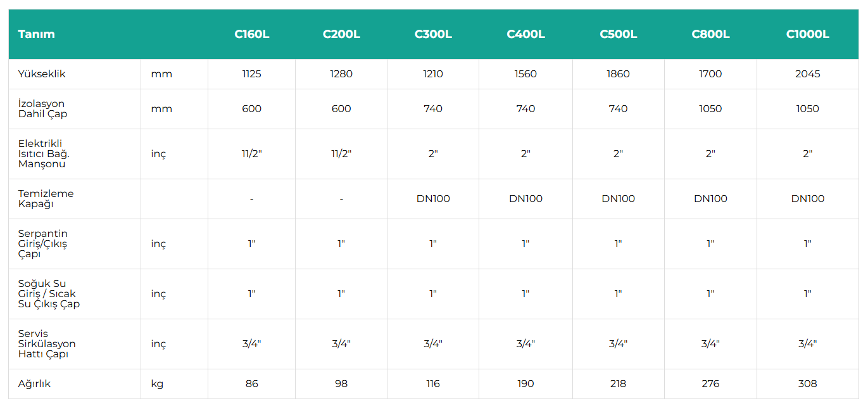
Task: Select the Servis Sirkülasyon Hattı Çapı label
Action: pos(46,344)
